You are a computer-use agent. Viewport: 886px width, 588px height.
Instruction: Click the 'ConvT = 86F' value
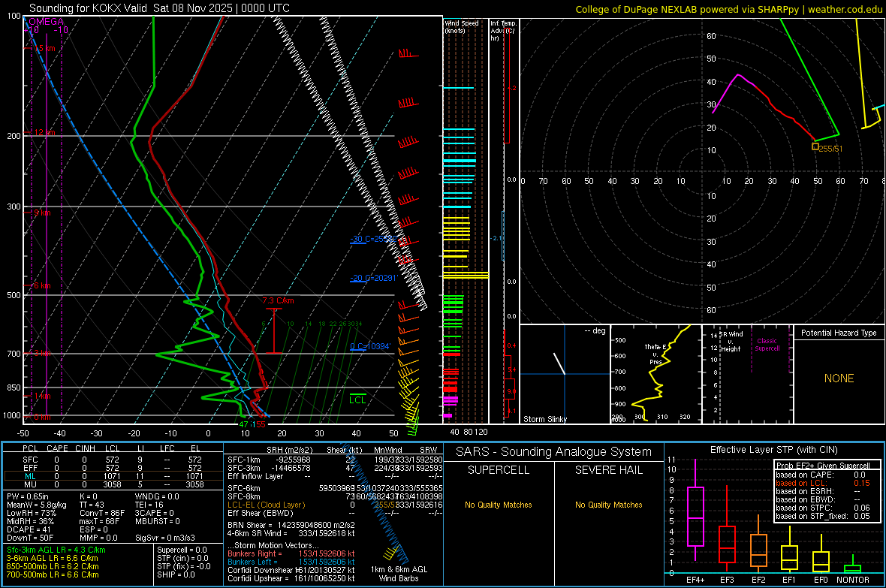102,513
